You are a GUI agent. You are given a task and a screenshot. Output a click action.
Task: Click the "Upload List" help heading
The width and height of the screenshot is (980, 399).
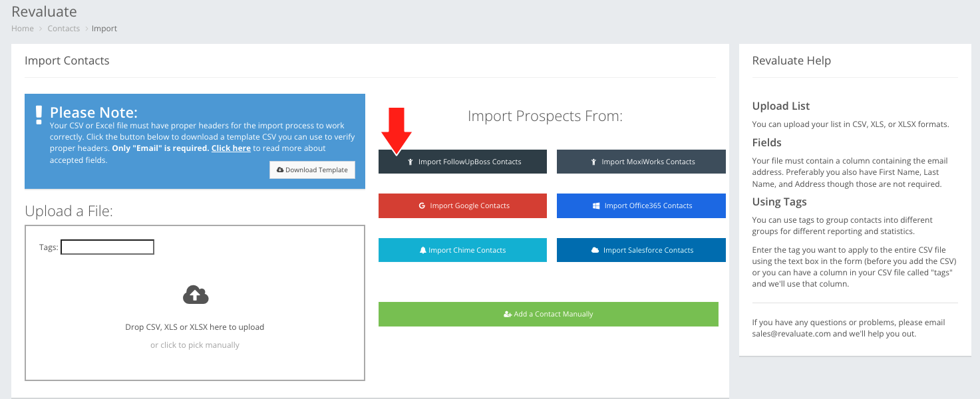click(x=781, y=106)
